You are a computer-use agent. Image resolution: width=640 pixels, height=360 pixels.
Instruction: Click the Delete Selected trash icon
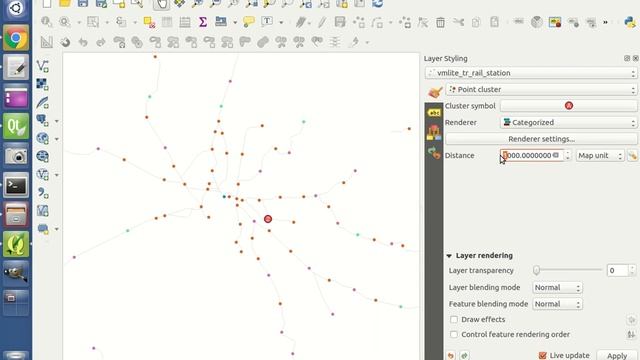440,22
